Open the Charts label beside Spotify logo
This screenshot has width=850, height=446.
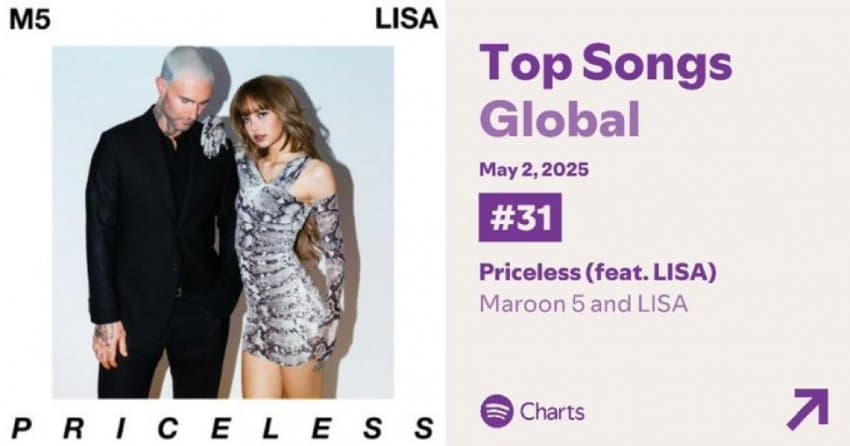point(552,411)
